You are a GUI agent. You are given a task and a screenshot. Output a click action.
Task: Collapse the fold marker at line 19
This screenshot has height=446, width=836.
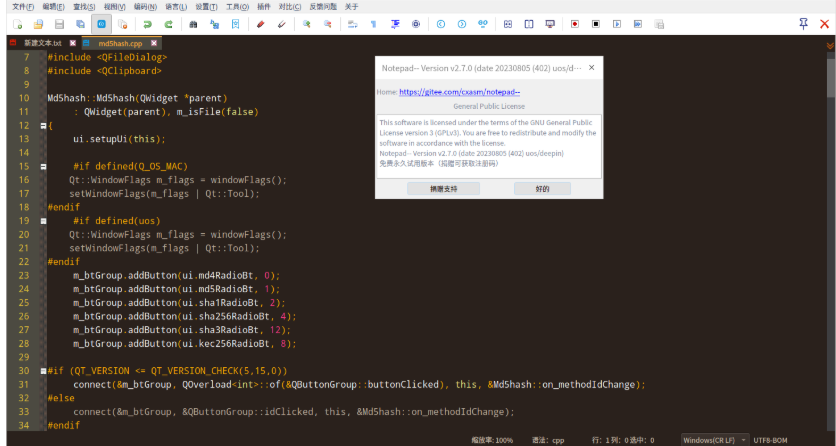coord(43,221)
